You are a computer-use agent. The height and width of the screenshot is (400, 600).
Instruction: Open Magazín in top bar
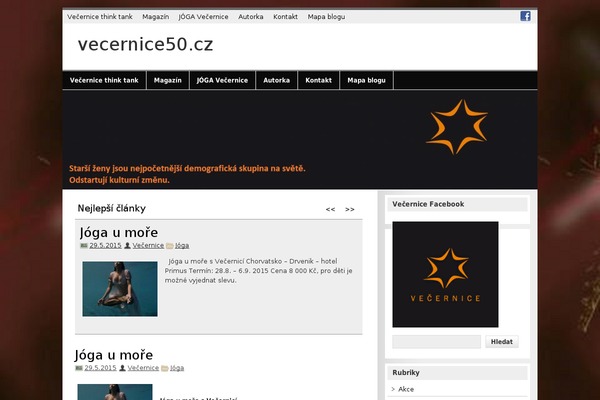155,16
